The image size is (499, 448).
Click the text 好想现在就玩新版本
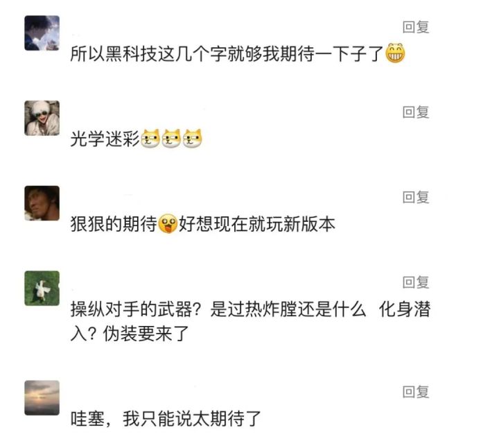pos(256,225)
